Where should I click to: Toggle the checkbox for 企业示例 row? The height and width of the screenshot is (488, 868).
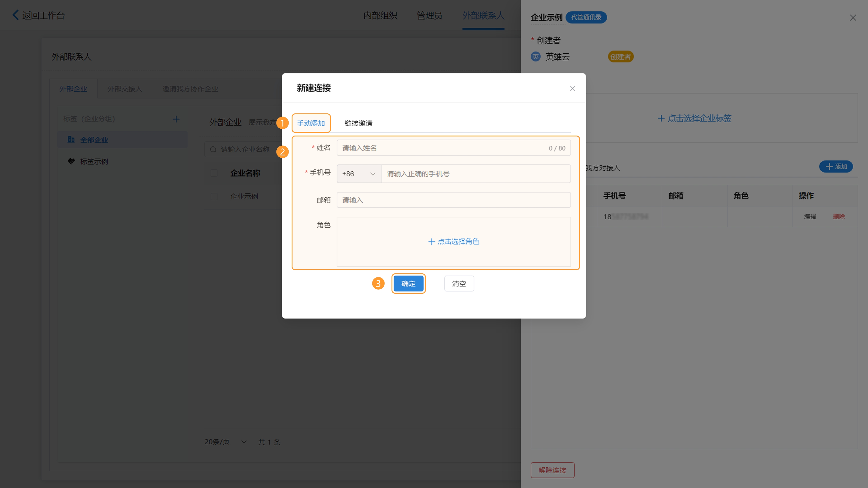[x=214, y=196]
